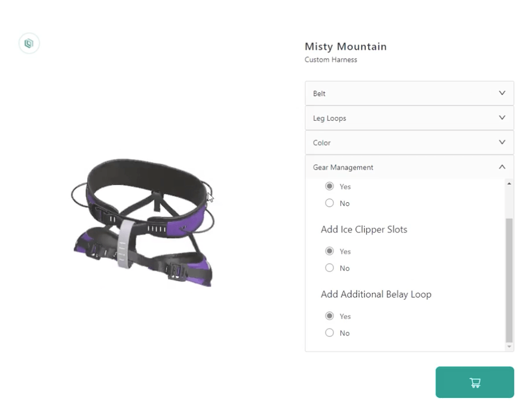The width and height of the screenshot is (532, 402).
Task: Click the Gear Management panel scrollbar thumb
Action: click(509, 279)
